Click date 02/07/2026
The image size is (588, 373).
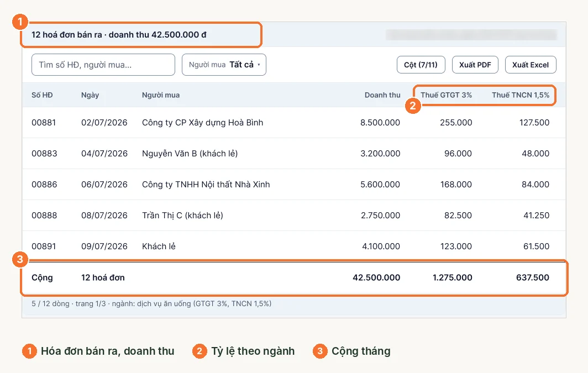coord(104,123)
